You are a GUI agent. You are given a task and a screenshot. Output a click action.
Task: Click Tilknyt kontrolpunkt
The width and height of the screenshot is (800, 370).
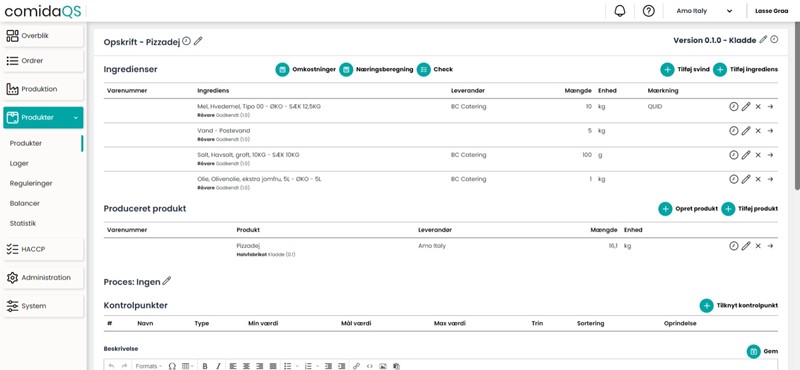coord(739,306)
